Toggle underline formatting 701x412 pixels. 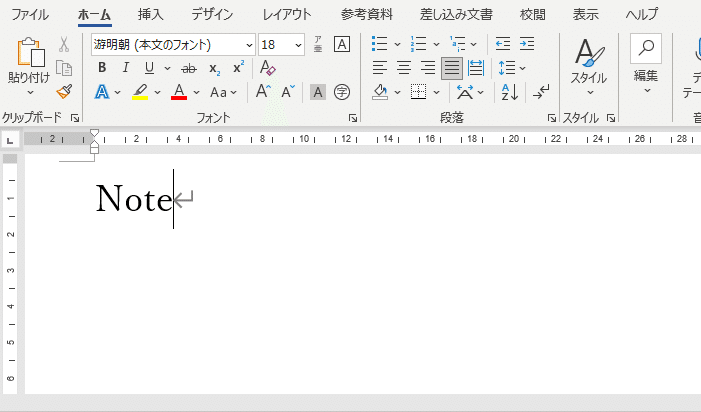pos(149,68)
